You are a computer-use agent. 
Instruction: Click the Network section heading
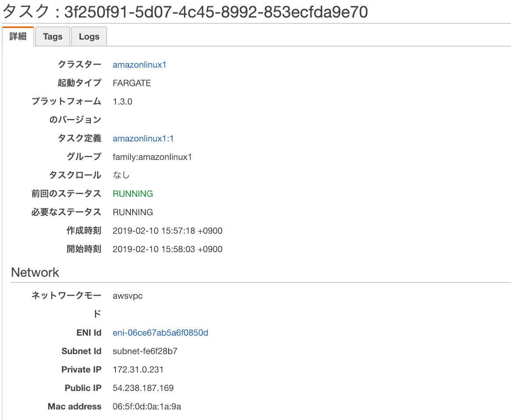point(35,272)
